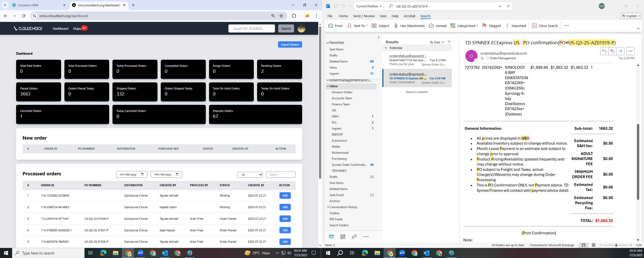
Task: Click Print Confirmation link in email
Action: tap(539, 233)
